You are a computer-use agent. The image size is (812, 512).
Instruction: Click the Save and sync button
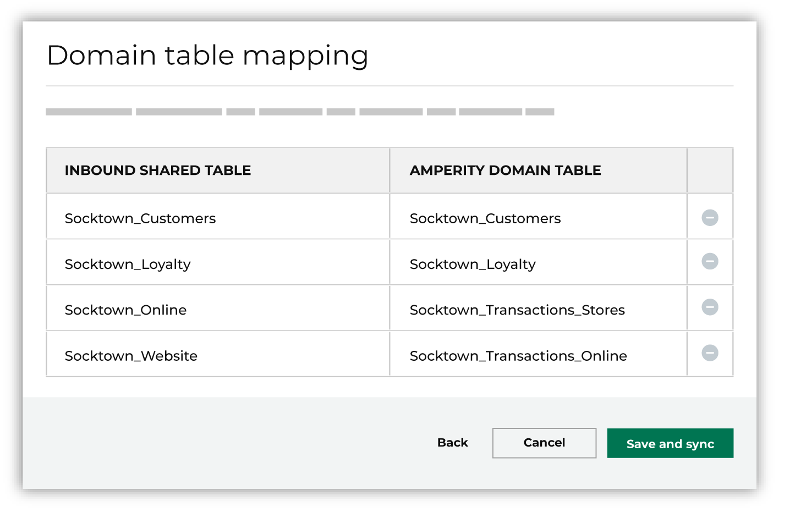[x=670, y=443]
